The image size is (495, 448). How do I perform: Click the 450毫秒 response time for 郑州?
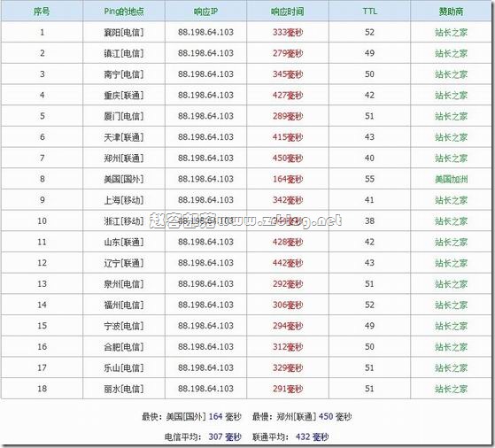288,158
